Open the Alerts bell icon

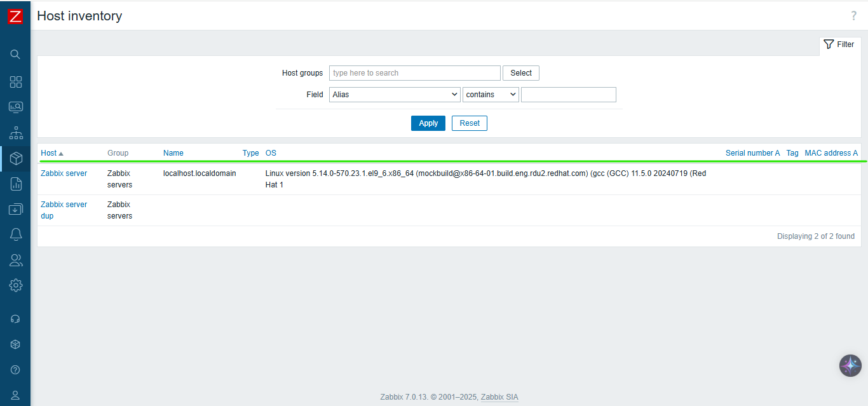(15, 234)
